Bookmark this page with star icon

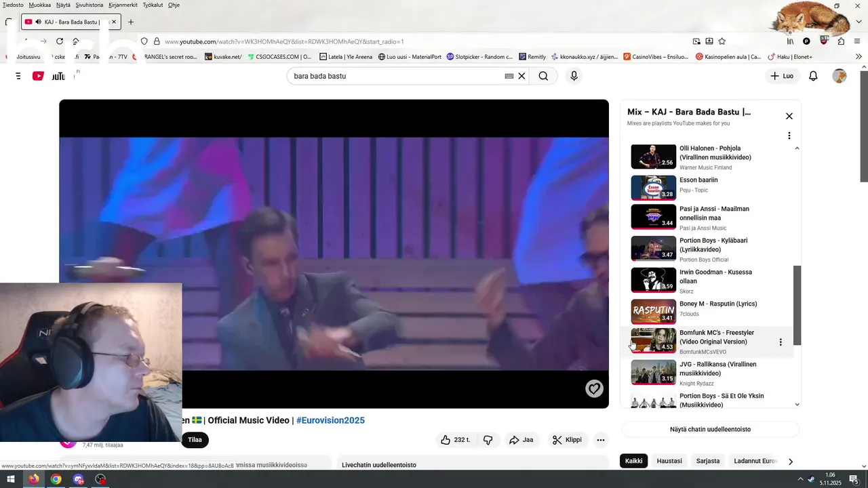722,41
